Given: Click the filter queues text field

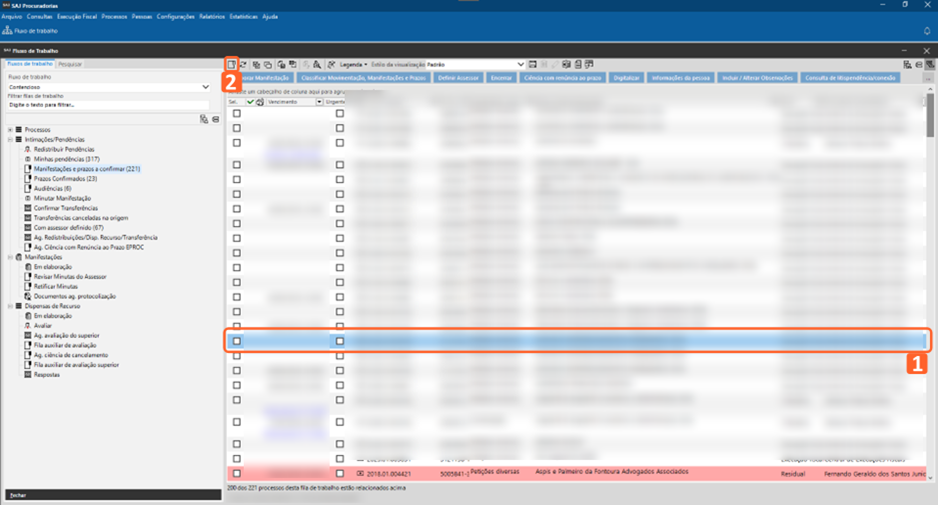Looking at the screenshot, I should point(108,104).
